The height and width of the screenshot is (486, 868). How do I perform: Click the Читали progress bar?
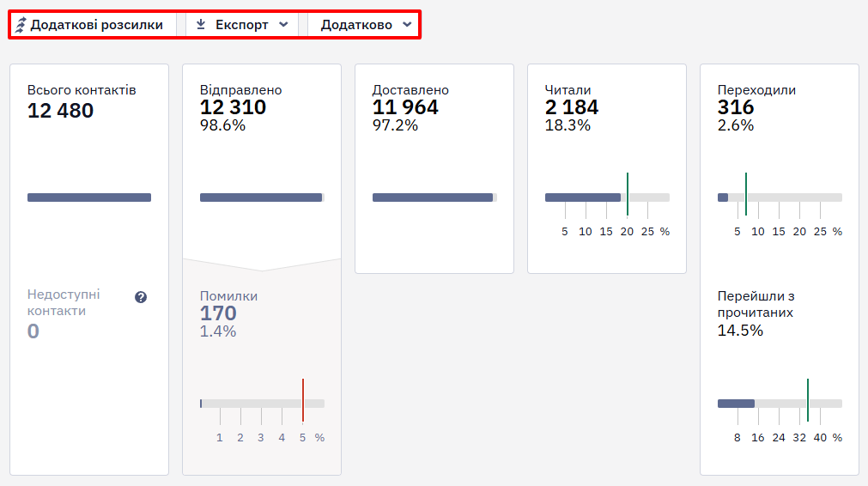[607, 197]
